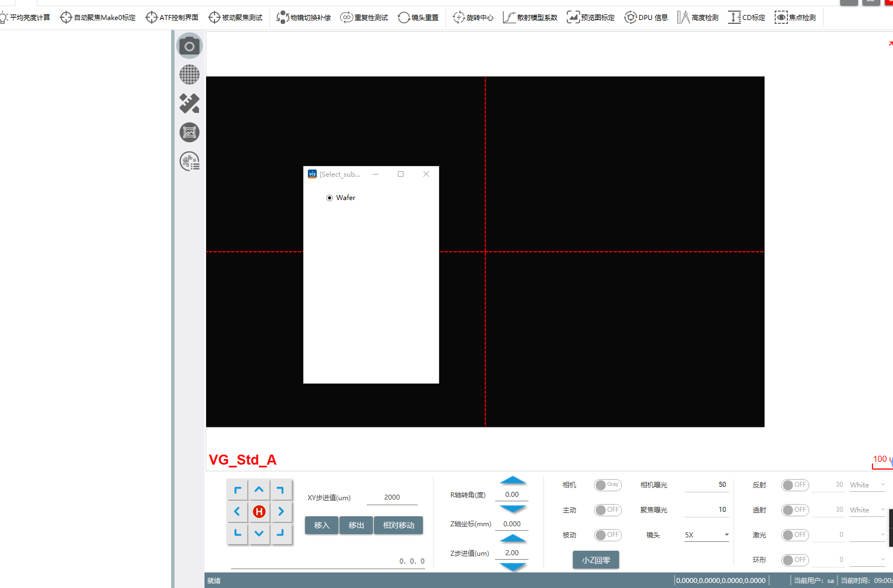Turn on the 激光 OFF switch
This screenshot has width=893, height=588.
pos(795,535)
